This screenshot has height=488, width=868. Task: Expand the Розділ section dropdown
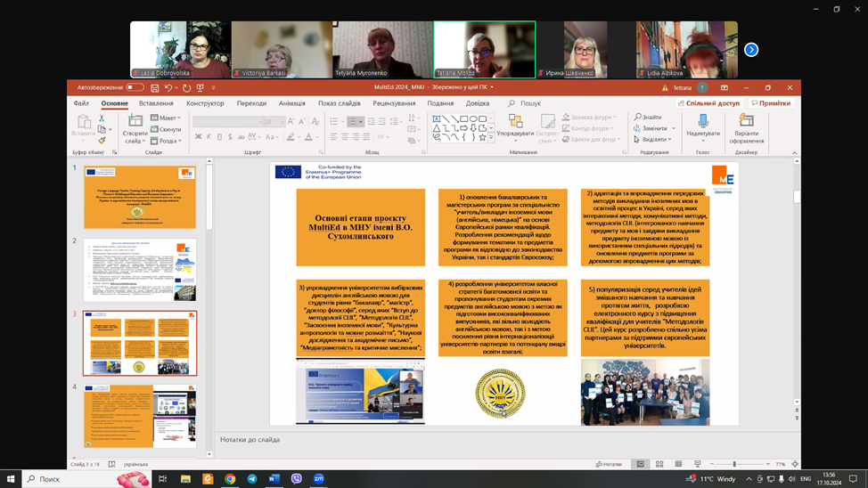pyautogui.click(x=167, y=141)
